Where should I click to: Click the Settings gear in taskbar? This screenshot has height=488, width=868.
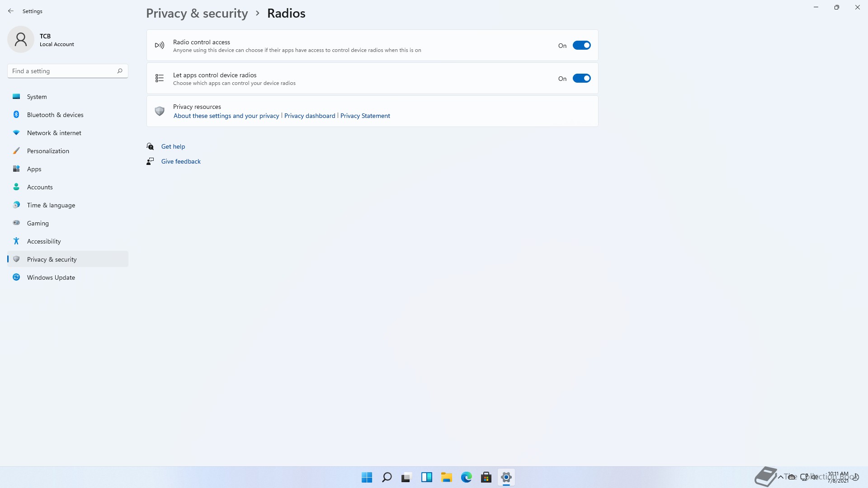506,477
